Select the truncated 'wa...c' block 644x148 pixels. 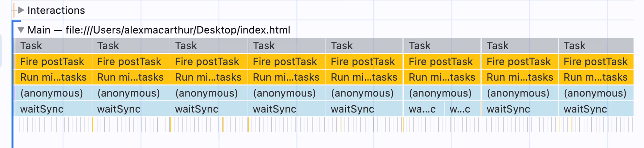pyautogui.click(x=424, y=109)
